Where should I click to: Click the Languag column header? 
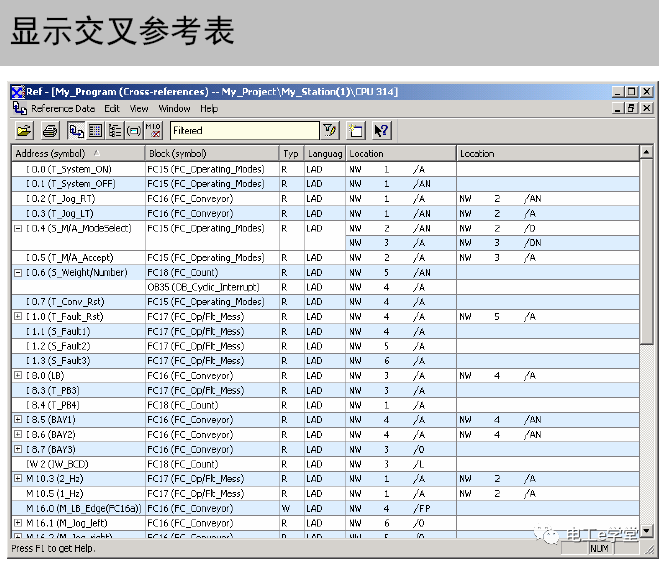point(325,154)
